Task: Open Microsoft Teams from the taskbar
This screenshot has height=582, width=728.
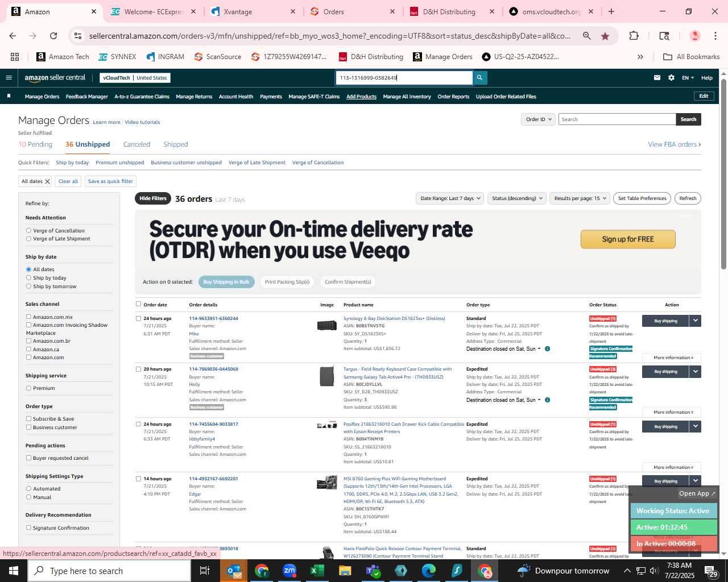Action: coord(373,571)
